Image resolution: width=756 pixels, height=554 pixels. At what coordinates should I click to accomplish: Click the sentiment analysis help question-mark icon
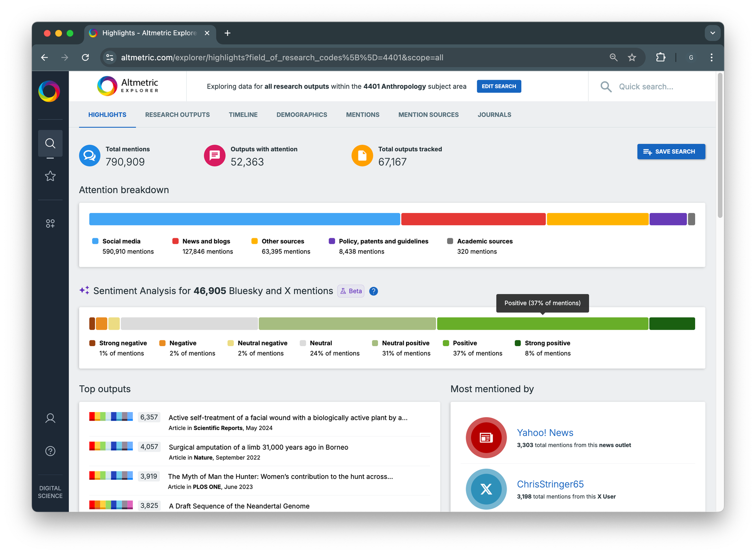click(373, 291)
